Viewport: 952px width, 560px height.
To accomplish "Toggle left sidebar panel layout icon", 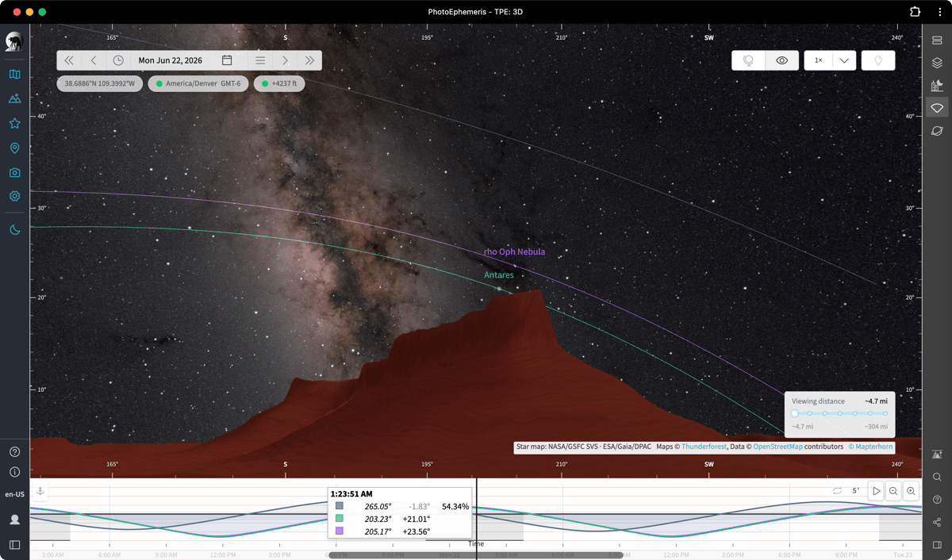I will 14,545.
